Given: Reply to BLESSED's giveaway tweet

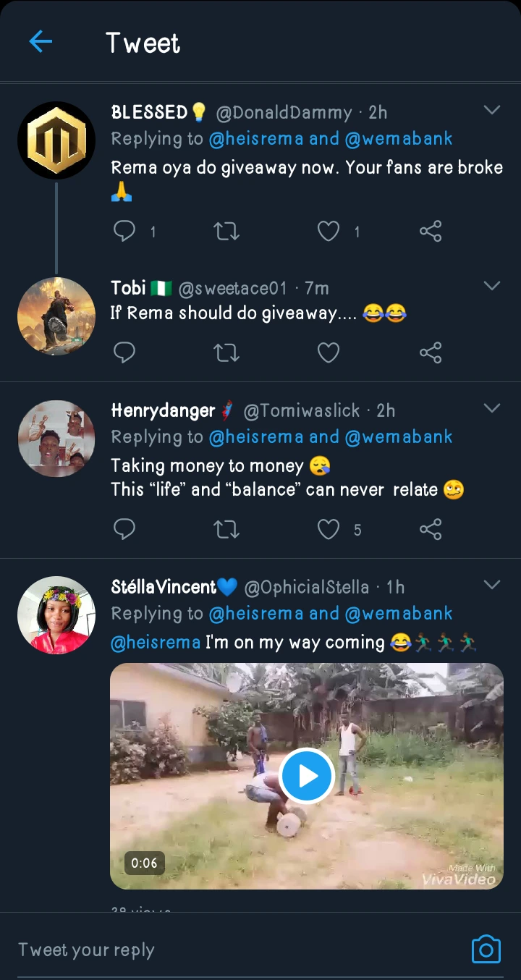Looking at the screenshot, I should tap(125, 231).
